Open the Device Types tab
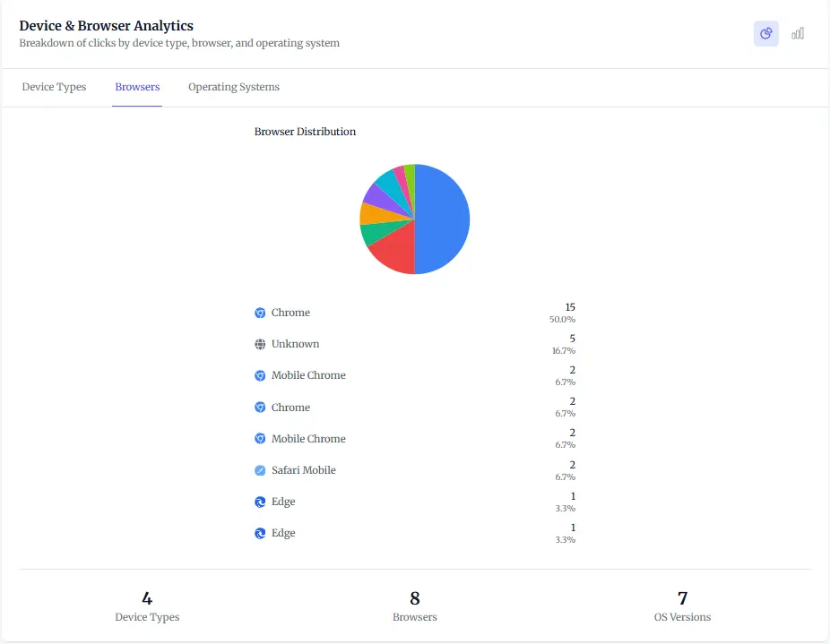Screen dimensions: 830x644 54,87
